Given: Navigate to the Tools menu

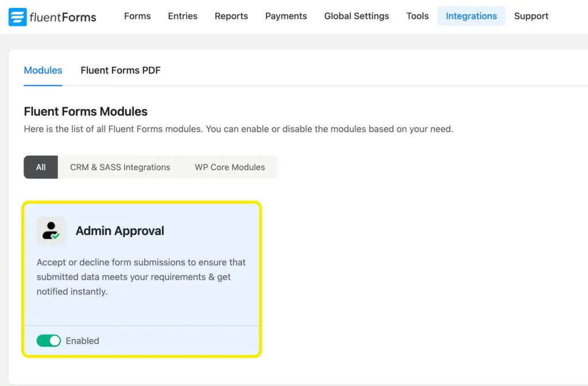Looking at the screenshot, I should click(417, 16).
